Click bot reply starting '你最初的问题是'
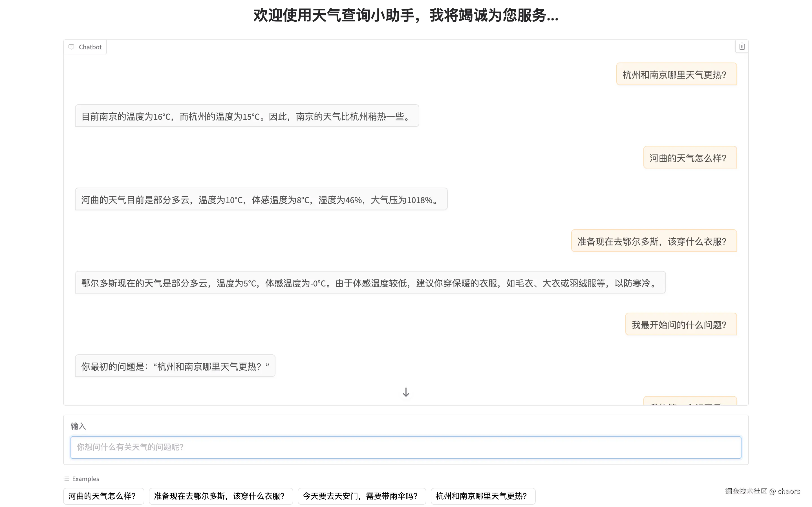Image resolution: width=812 pixels, height=507 pixels. 175,366
